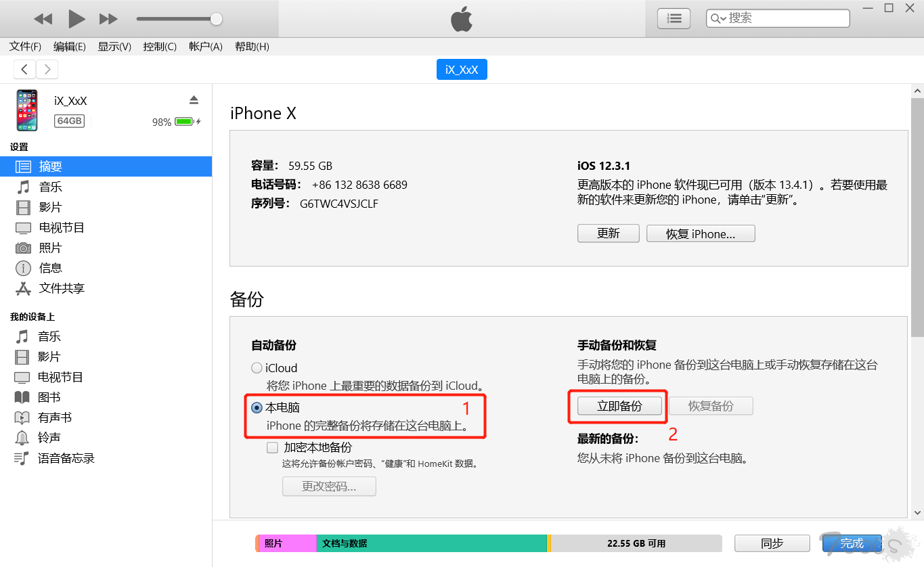Click the 立即备份 button
This screenshot has width=924, height=567.
(619, 406)
